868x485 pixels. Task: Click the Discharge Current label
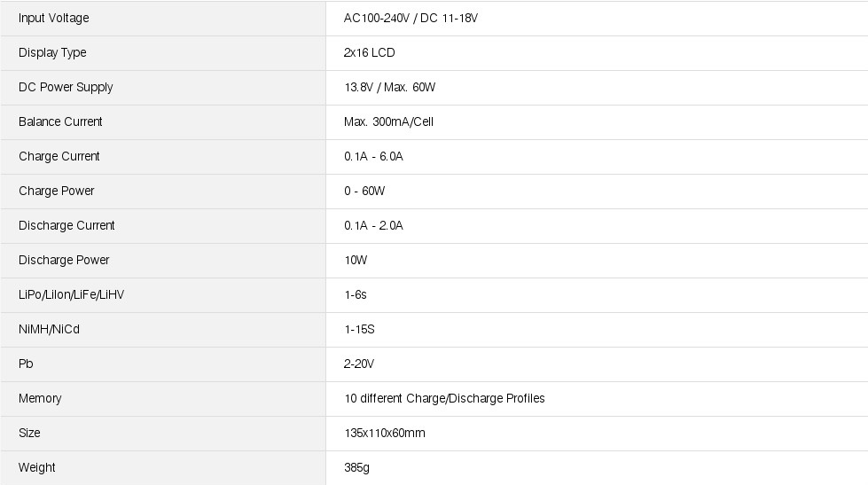click(66, 225)
